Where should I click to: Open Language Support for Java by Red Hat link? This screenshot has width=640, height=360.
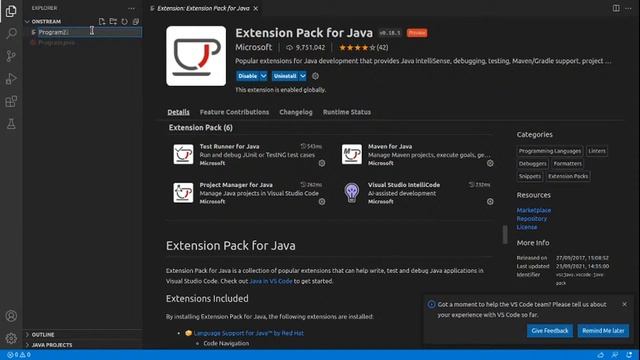[x=249, y=333]
